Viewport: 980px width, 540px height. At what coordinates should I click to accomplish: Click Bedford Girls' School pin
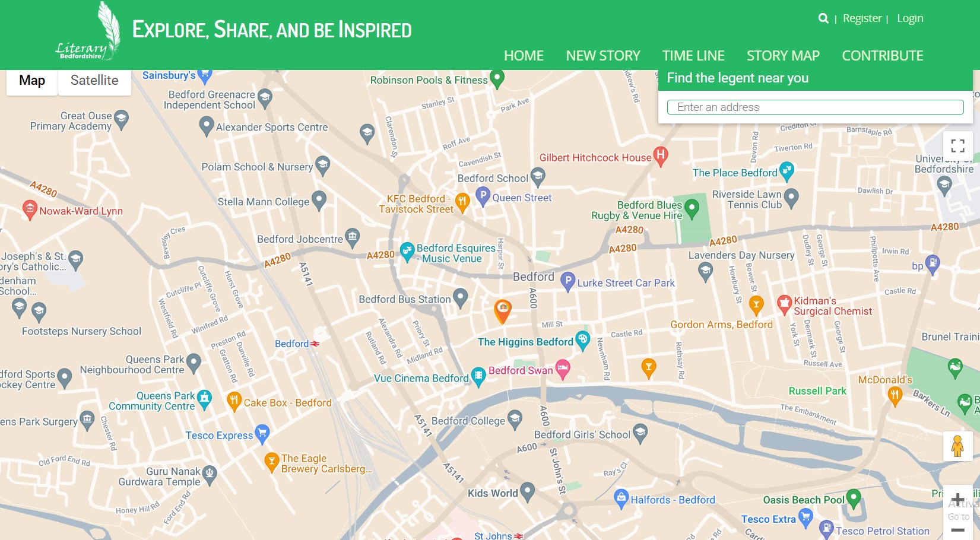[x=640, y=433]
